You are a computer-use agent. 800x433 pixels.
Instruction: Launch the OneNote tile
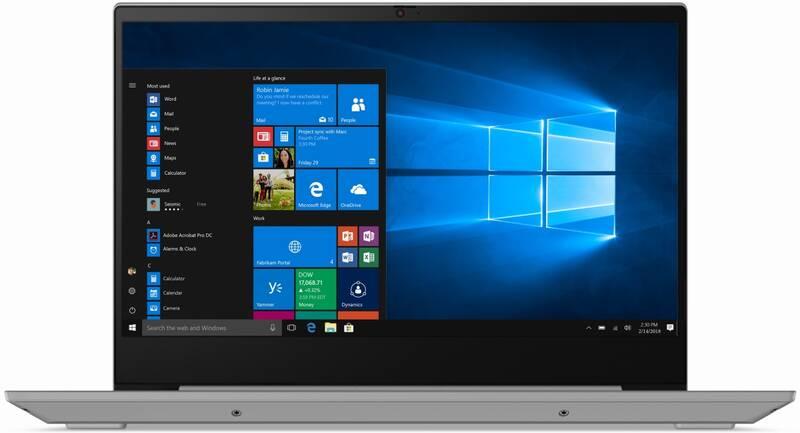pyautogui.click(x=368, y=236)
